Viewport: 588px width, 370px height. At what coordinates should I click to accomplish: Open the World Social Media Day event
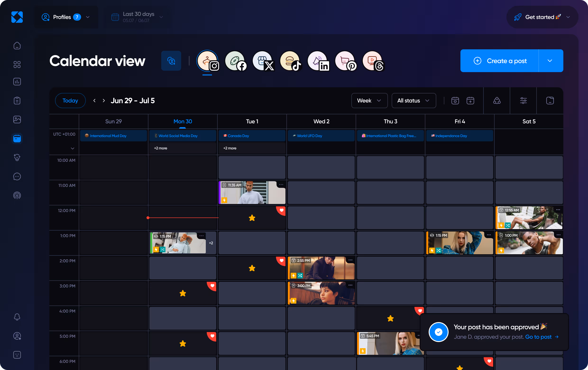coord(183,136)
